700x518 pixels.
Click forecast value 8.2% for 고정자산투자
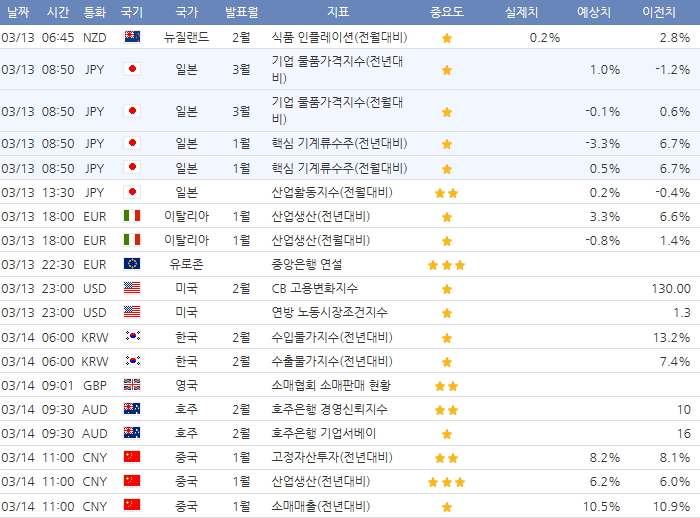click(x=604, y=458)
